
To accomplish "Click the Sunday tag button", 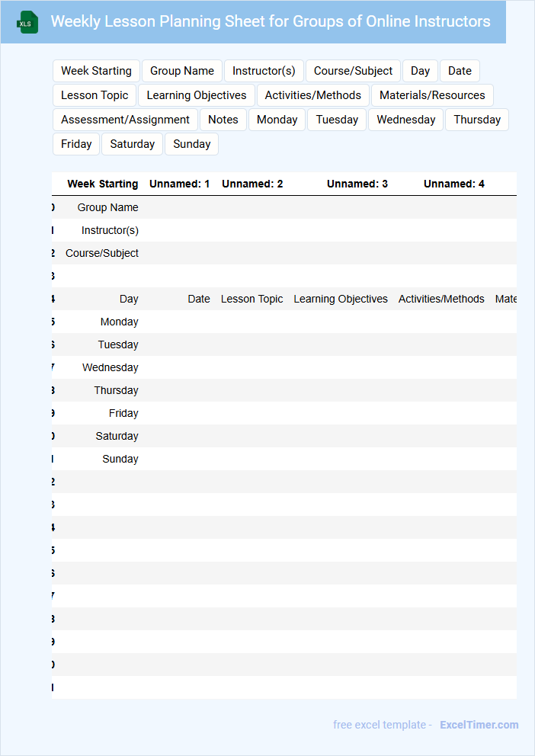I will [x=192, y=144].
